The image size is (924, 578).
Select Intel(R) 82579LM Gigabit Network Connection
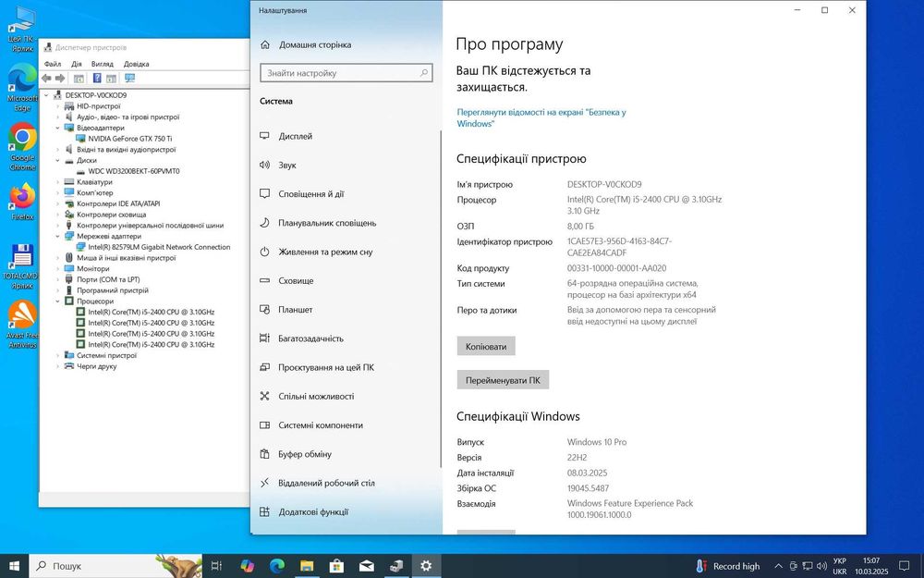(x=159, y=247)
